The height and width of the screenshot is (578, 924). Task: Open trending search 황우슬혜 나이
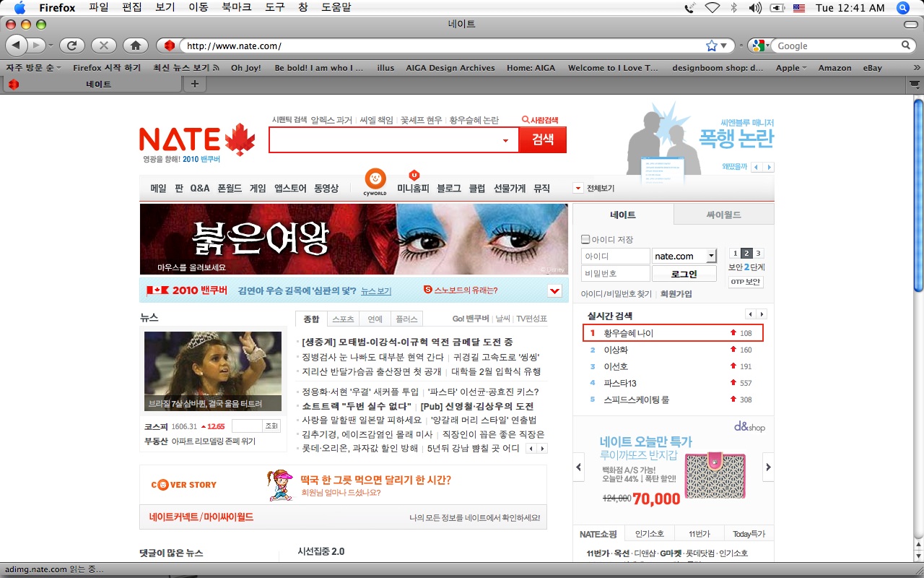[629, 333]
